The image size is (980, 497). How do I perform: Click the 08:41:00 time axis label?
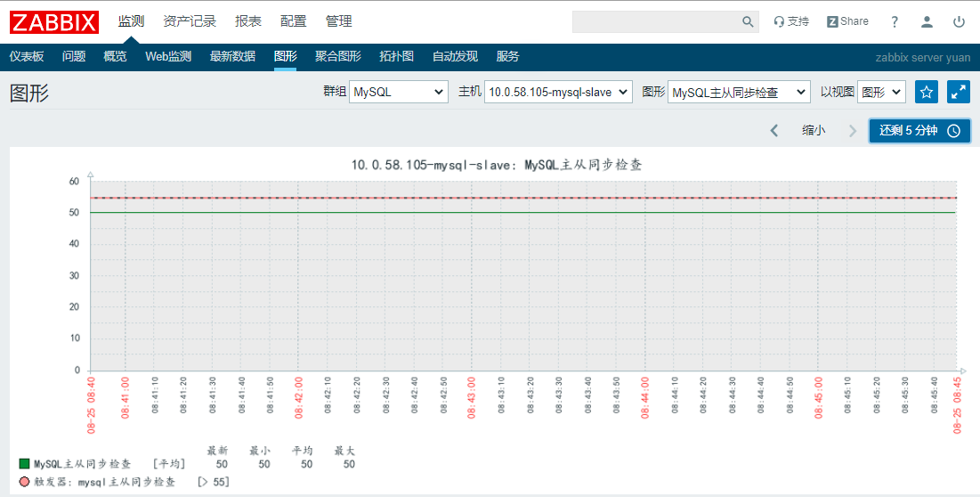pos(125,397)
